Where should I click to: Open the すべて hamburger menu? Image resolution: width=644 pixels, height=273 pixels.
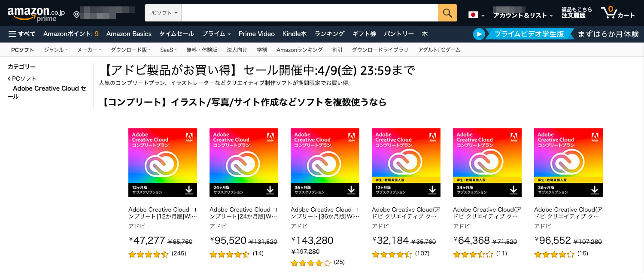(22, 34)
